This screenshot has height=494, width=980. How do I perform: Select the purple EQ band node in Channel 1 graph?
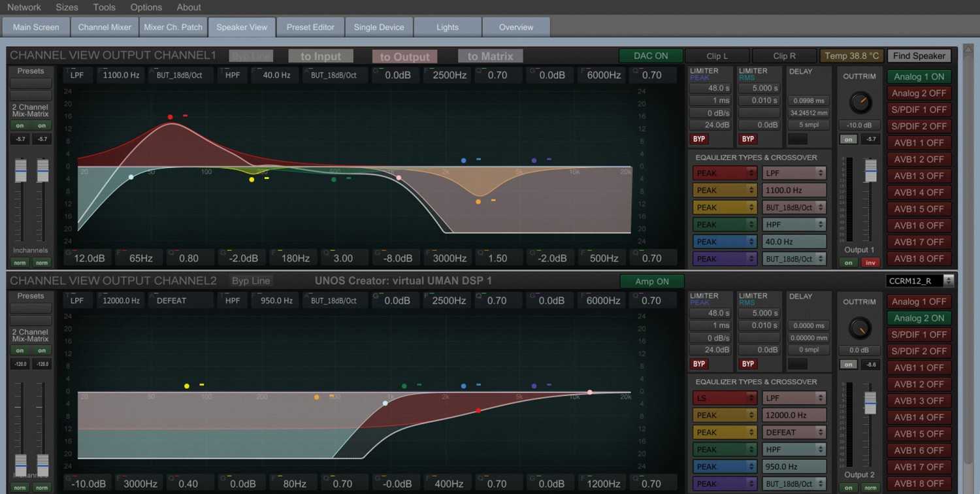[534, 160]
